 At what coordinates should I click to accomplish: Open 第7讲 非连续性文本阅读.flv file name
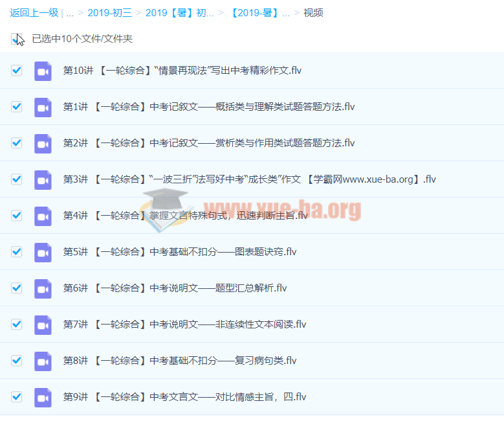(x=184, y=324)
